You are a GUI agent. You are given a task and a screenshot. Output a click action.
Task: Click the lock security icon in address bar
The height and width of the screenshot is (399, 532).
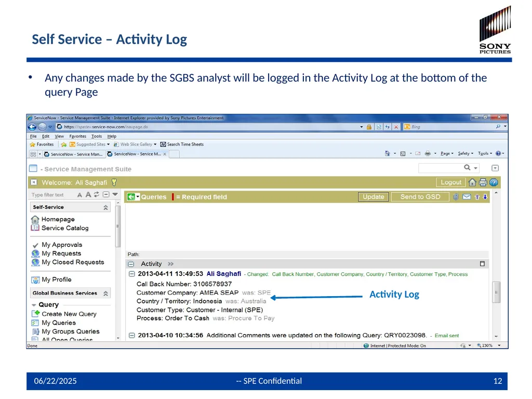coord(369,127)
